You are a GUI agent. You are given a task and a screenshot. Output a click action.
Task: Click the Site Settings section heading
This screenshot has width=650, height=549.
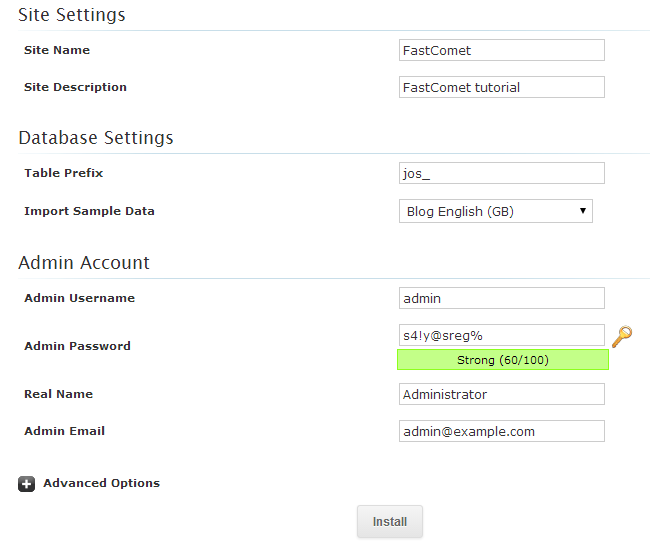point(72,15)
